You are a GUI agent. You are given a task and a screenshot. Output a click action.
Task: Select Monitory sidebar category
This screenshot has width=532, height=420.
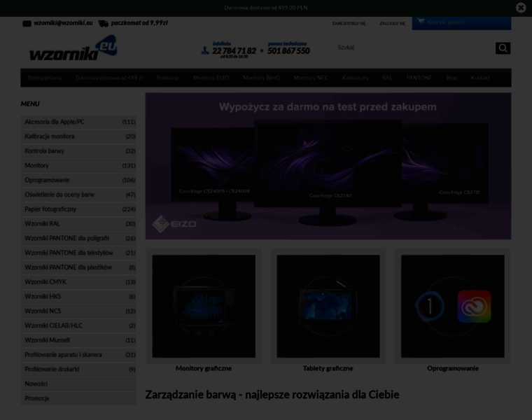pyautogui.click(x=78, y=166)
